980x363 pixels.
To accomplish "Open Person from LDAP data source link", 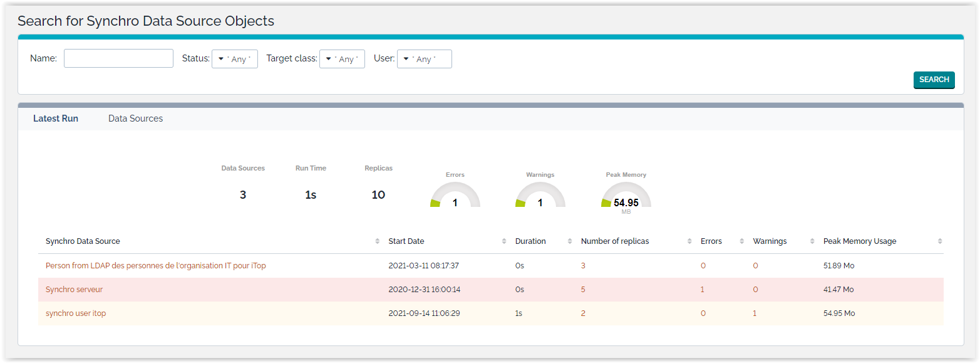I will point(155,266).
